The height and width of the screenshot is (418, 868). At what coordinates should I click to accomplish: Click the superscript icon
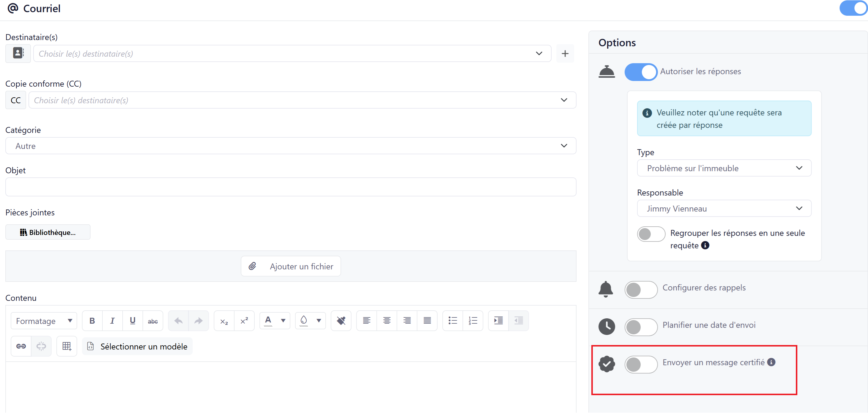pyautogui.click(x=244, y=320)
